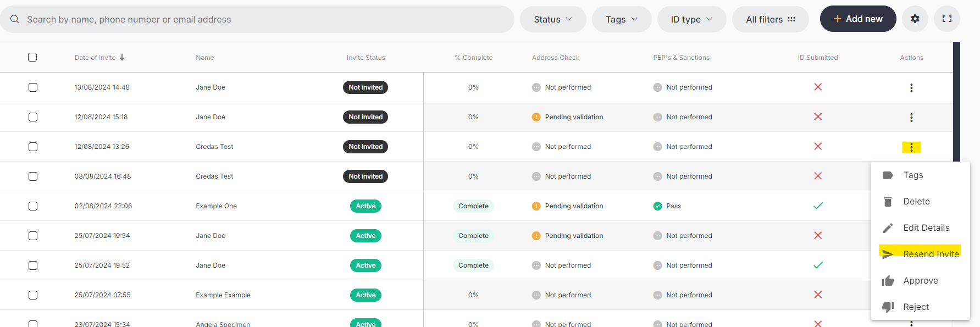
Task: Select checkbox for 12/08/2024 13:26 row
Action: click(x=33, y=147)
